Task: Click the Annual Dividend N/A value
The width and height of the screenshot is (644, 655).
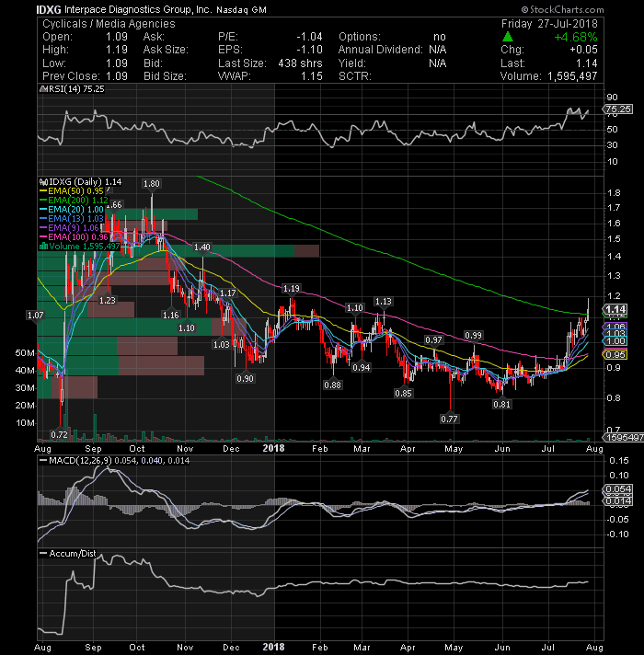Action: point(437,50)
